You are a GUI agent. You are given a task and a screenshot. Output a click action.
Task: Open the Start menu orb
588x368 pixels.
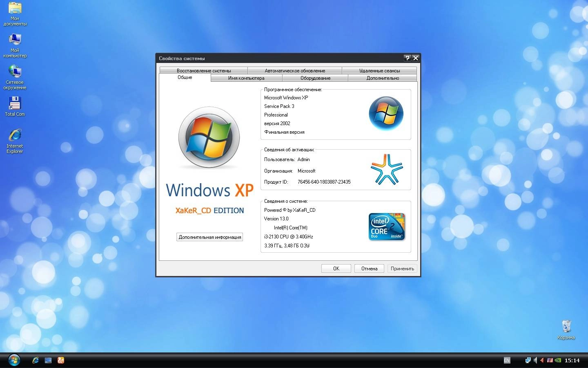pos(14,360)
